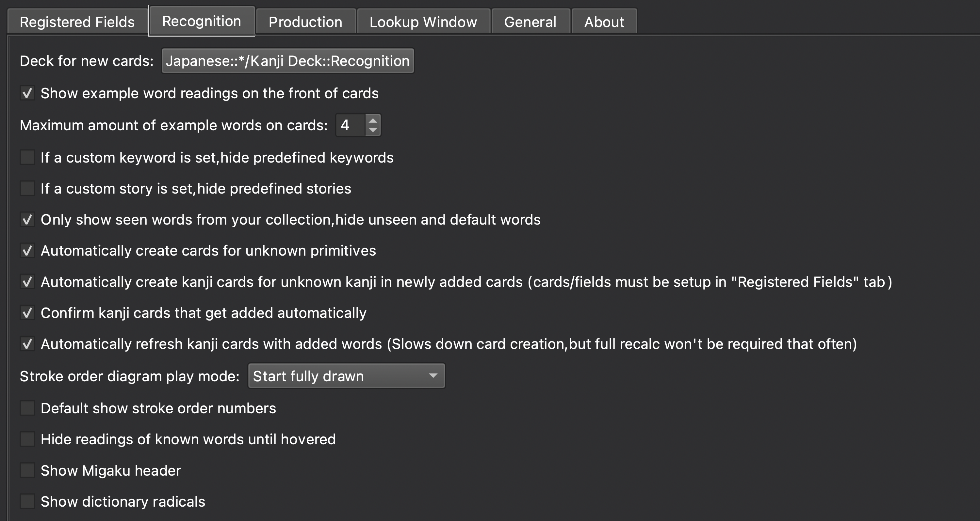Viewport: 980px width, 521px height.
Task: Uncheck only show seen words from collection
Action: pyautogui.click(x=27, y=219)
